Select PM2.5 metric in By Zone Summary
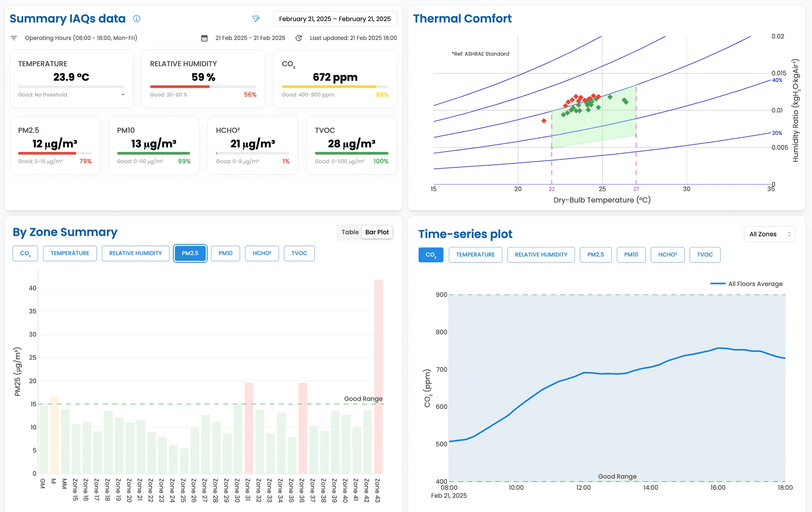Image resolution: width=812 pixels, height=512 pixels. pyautogui.click(x=190, y=253)
